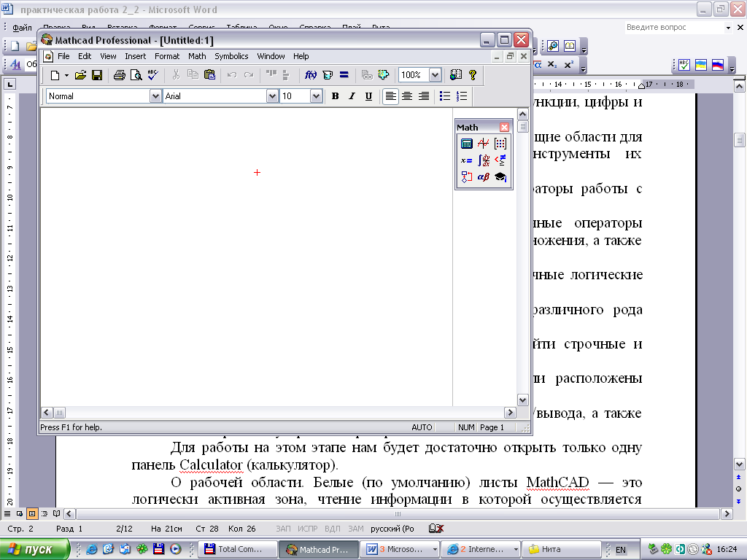747x560 pixels.
Task: Paste from clipboard in the Mathcad toolbar
Action: point(209,75)
